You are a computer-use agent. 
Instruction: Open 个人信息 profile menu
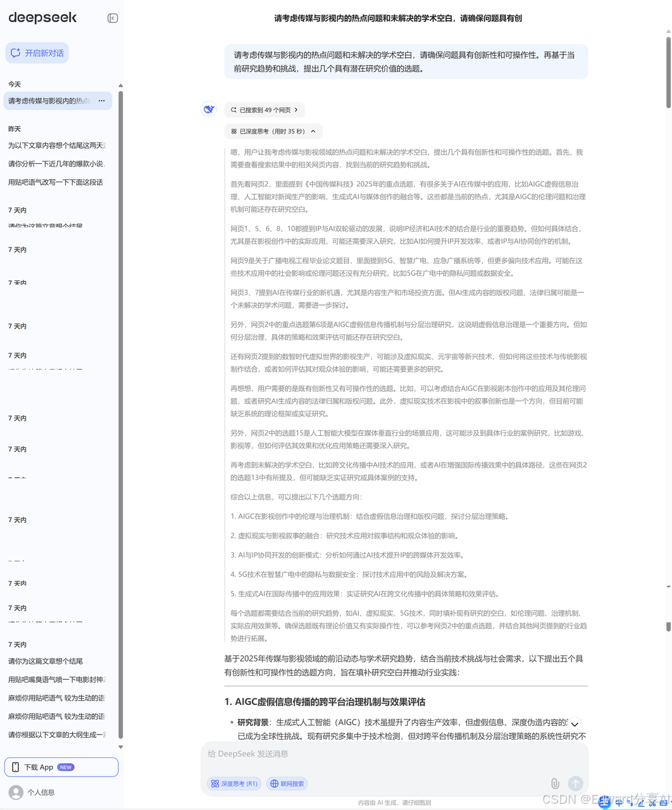[x=40, y=792]
